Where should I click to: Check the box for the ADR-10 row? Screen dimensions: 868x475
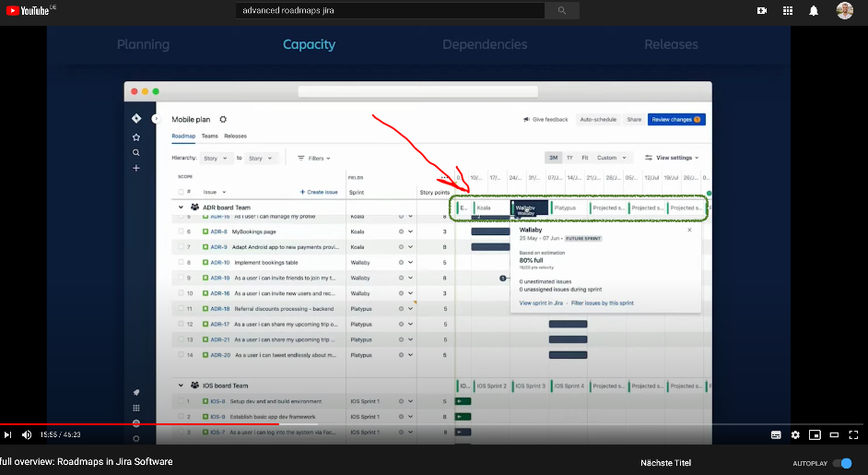pyautogui.click(x=181, y=263)
